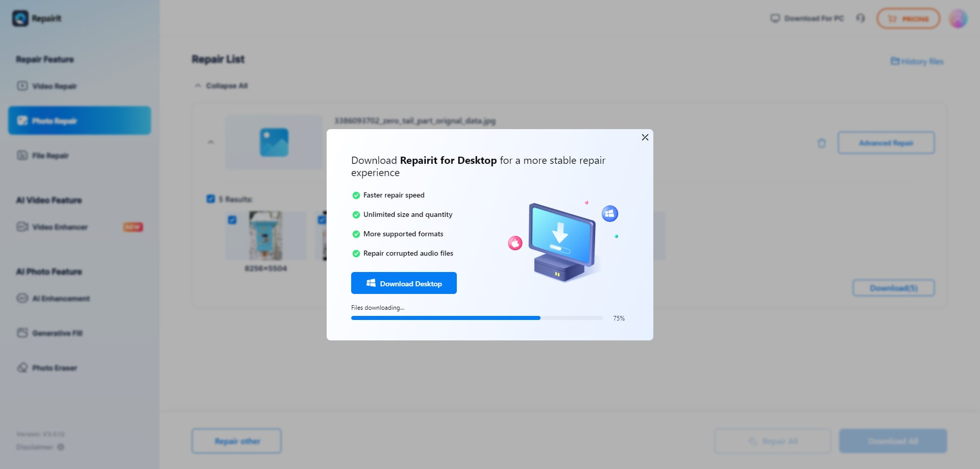Click the Repair other button
Screen dimensions: 980x469
pos(237,441)
